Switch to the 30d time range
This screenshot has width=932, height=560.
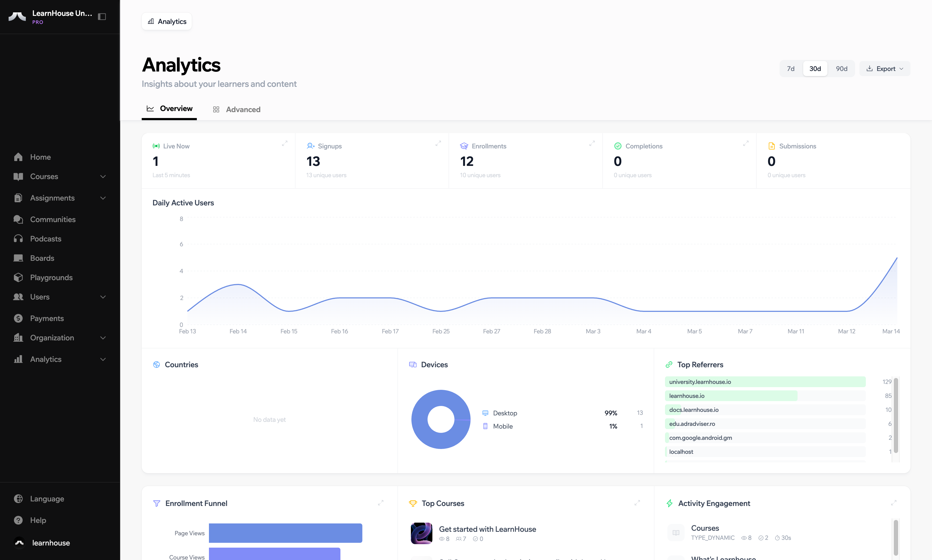pyautogui.click(x=815, y=69)
